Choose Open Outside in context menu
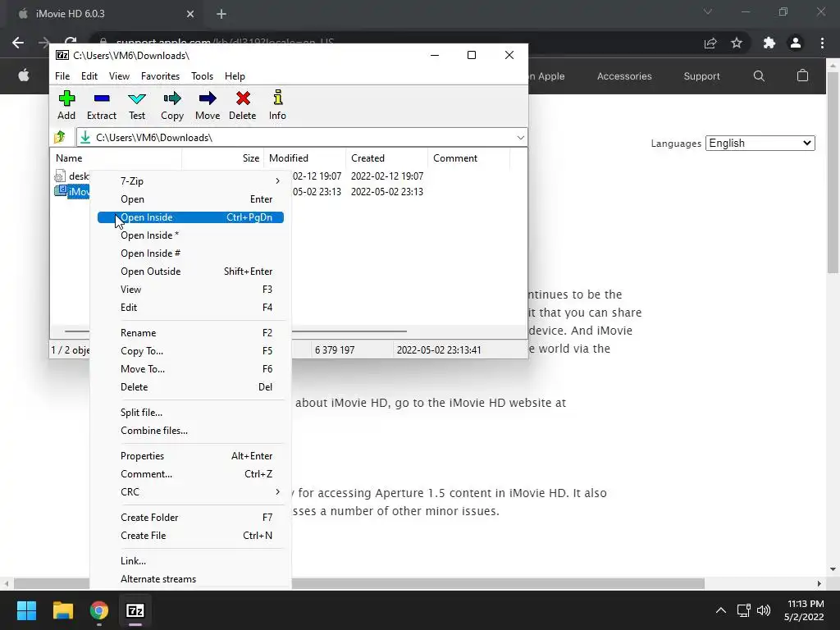This screenshot has width=840, height=630. tap(190, 271)
